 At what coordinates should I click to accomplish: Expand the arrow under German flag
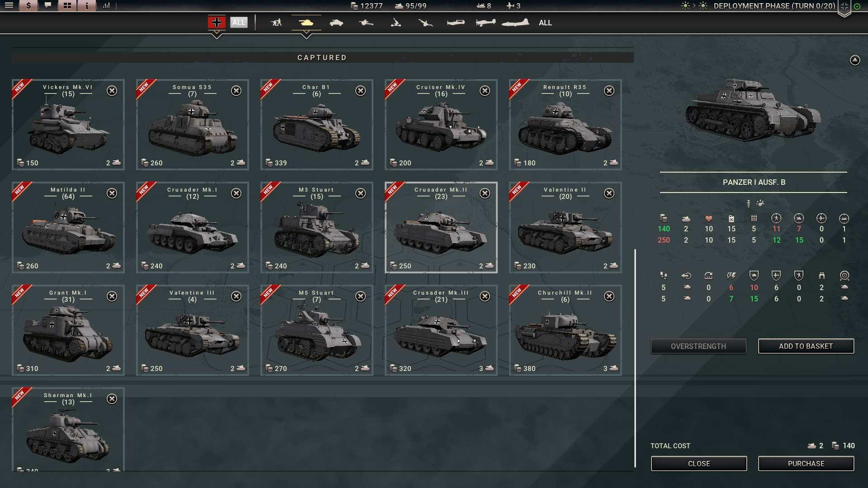(x=217, y=35)
